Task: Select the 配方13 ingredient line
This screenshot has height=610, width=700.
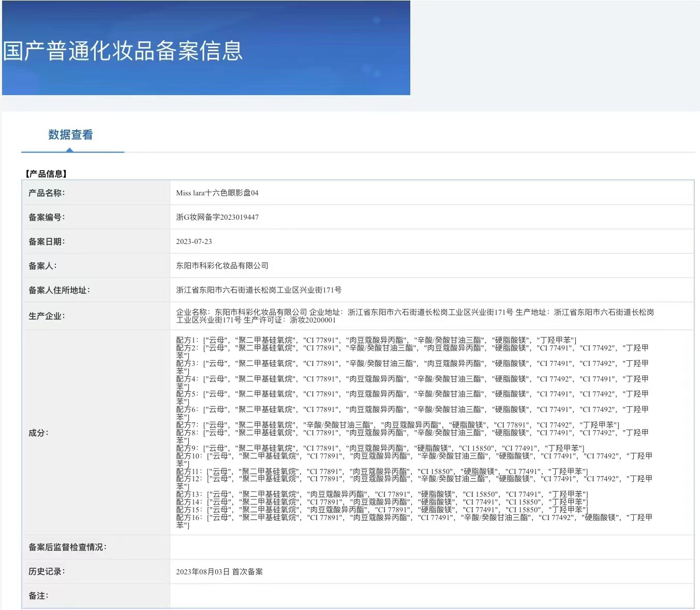Action: pos(382,494)
